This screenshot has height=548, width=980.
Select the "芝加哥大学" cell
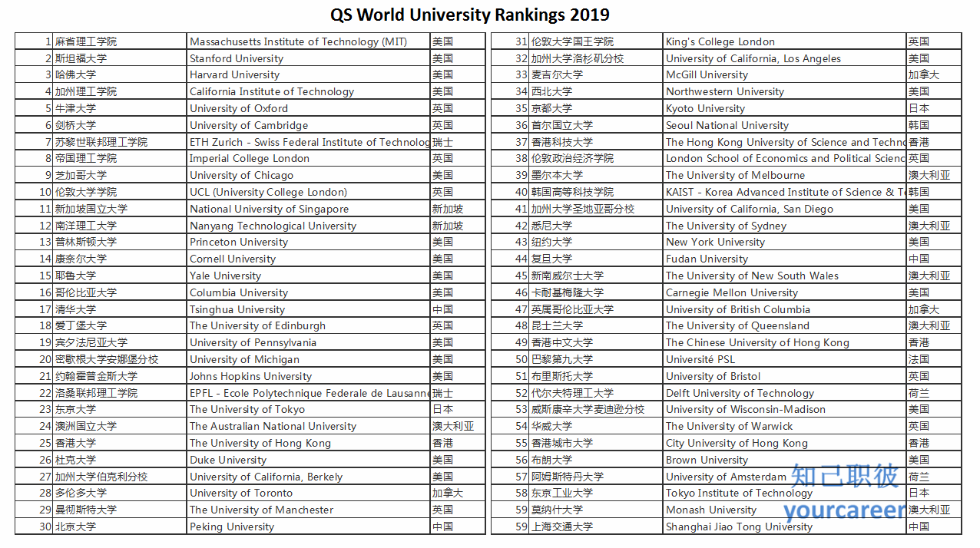[120, 175]
